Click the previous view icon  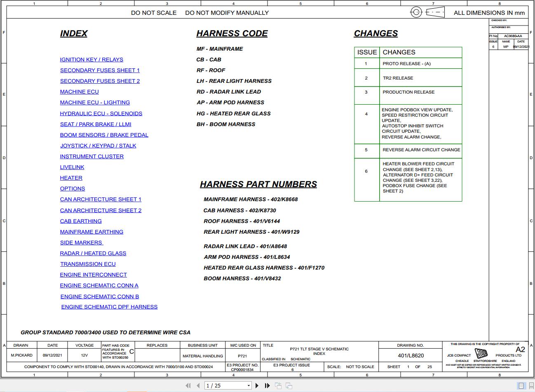(278, 385)
